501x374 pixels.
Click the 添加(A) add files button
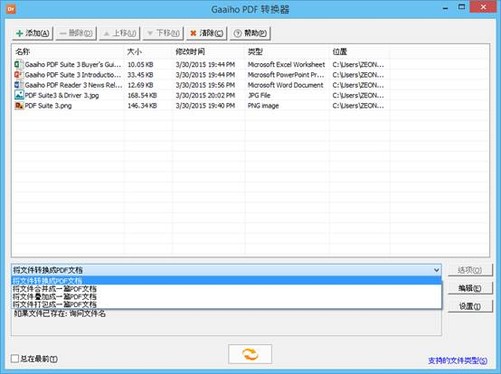[x=33, y=33]
